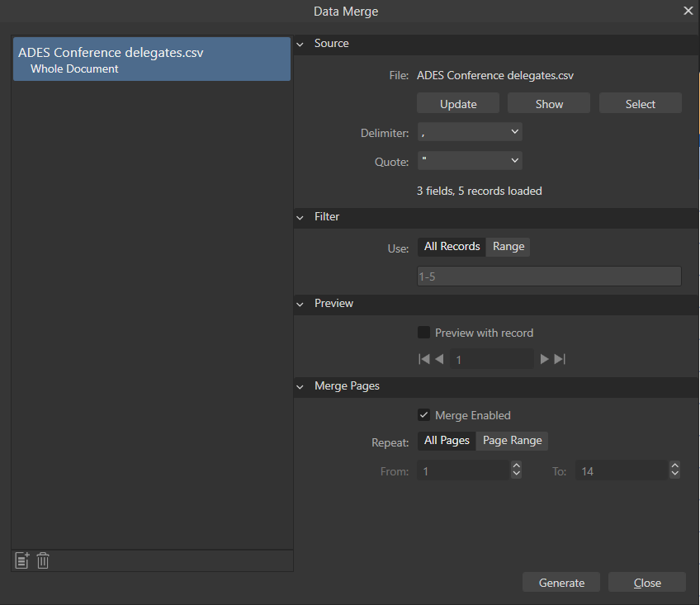Screen dimensions: 700x605
Task: Click the delete data source trash icon
Action: pyautogui.click(x=42, y=560)
